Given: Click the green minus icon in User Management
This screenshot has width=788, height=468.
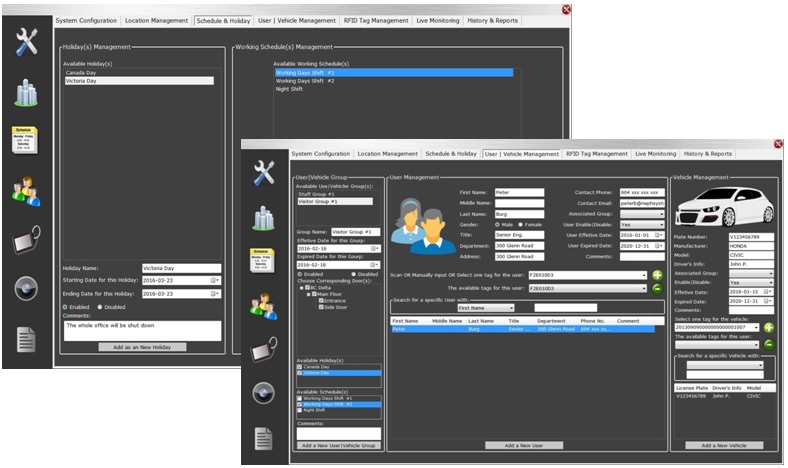Looking at the screenshot, I should click(x=657, y=288).
